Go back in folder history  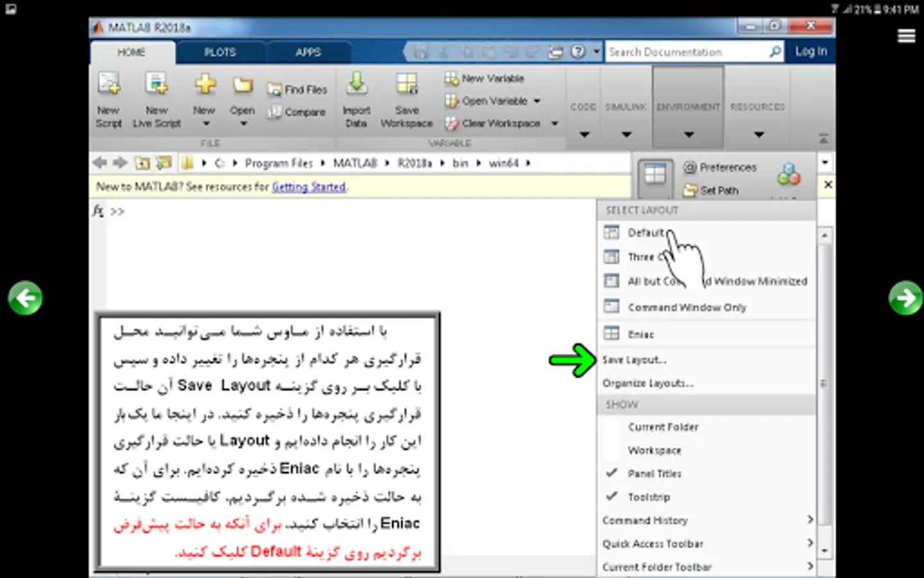pos(99,163)
